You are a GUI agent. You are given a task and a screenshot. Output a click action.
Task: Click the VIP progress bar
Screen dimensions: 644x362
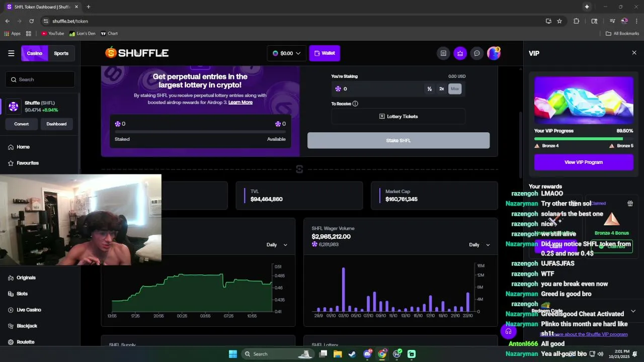584,139
